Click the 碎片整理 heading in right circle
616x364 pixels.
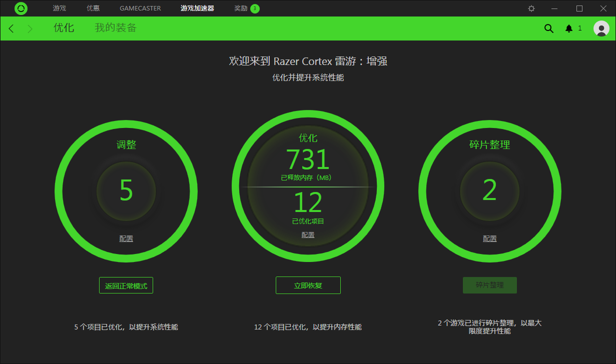490,145
